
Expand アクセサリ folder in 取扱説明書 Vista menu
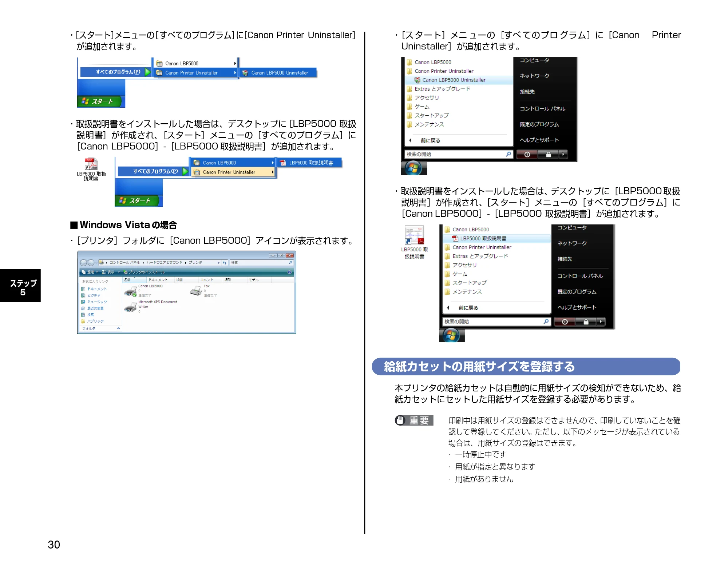click(x=460, y=265)
